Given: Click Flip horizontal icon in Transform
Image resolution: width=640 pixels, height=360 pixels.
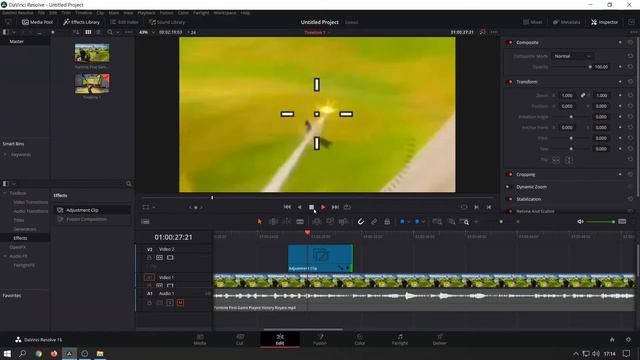Looking at the screenshot, I should pos(556,160).
